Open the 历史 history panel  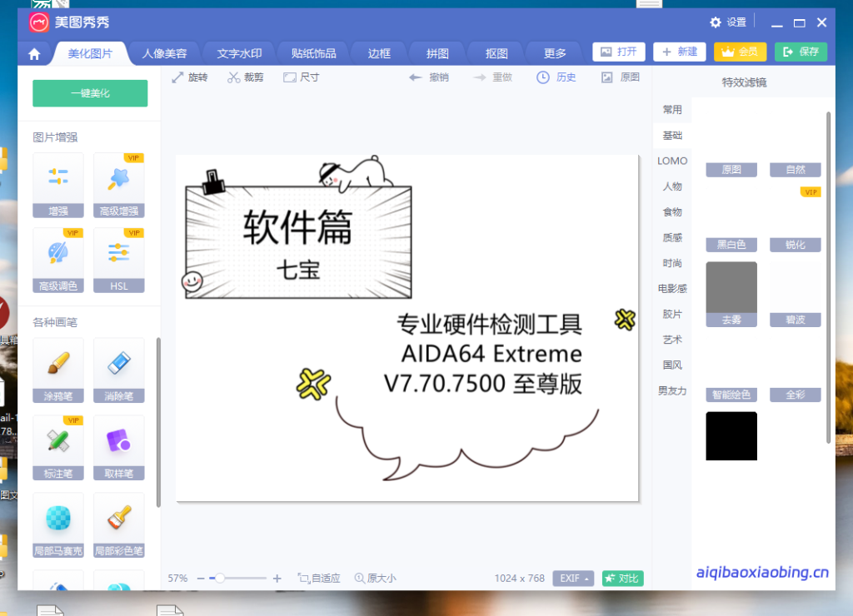[x=556, y=77]
